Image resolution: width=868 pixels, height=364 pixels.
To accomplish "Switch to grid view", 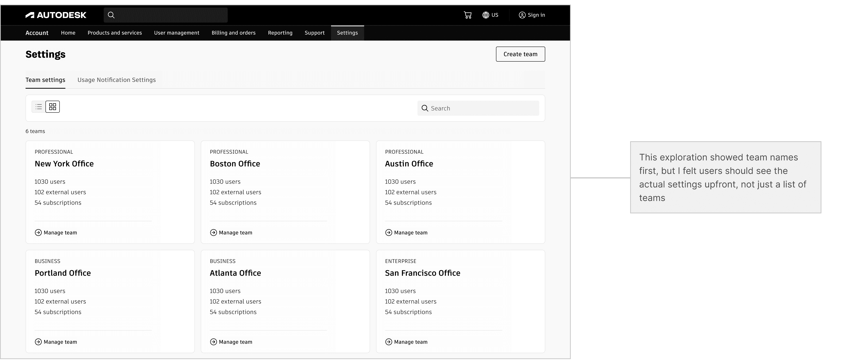I will click(53, 107).
